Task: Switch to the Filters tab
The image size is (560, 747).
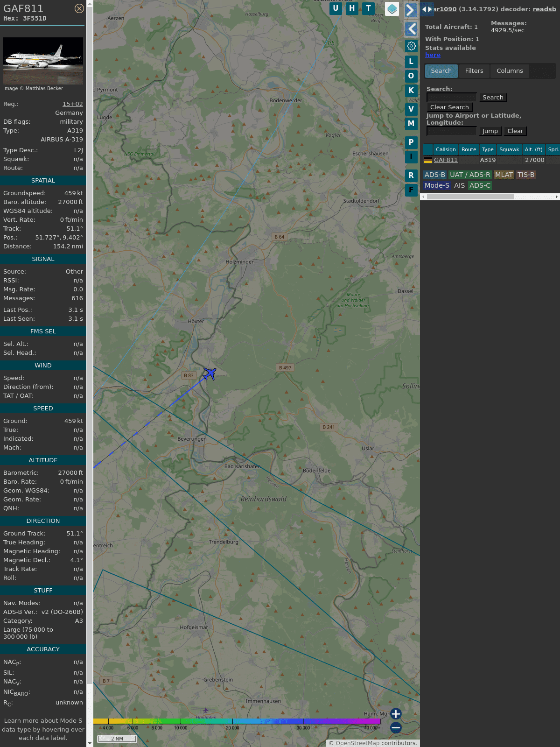Action: 474,71
